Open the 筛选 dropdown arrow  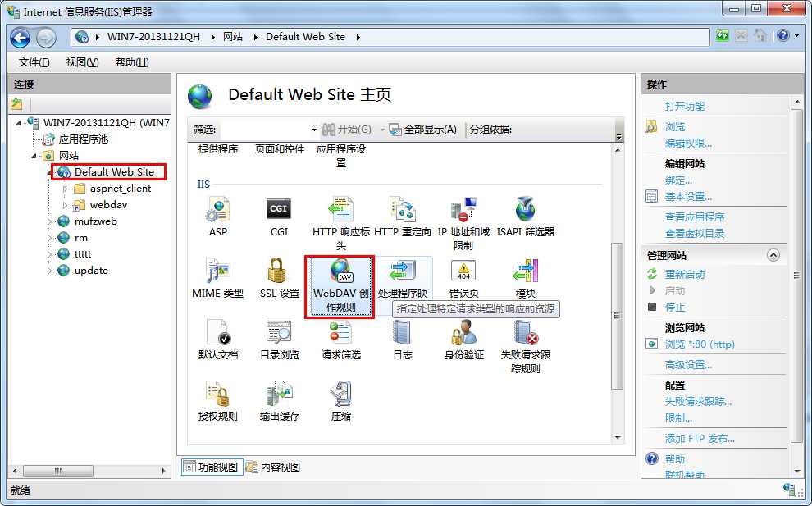coord(314,130)
